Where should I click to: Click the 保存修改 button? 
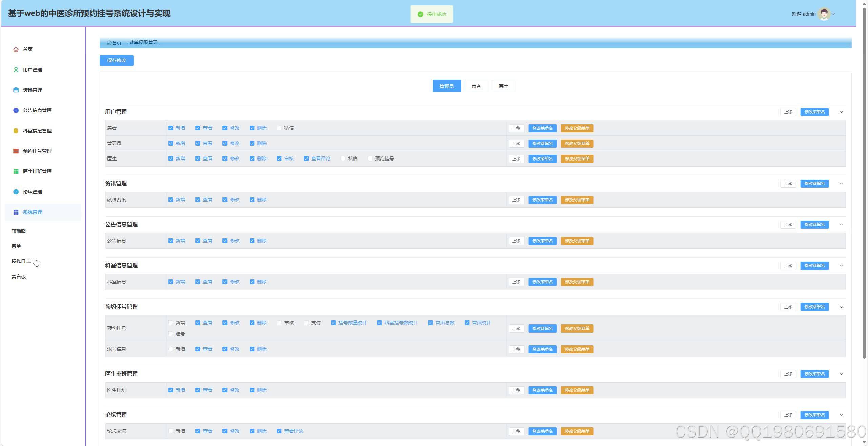pyautogui.click(x=116, y=60)
